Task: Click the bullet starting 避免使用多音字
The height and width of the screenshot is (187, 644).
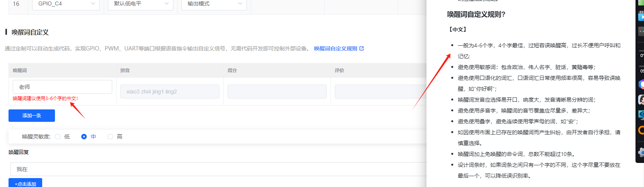Action: pos(524,111)
